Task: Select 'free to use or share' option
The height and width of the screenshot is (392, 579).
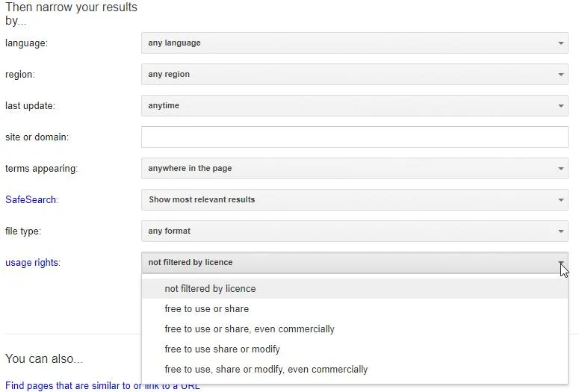Action: (354, 309)
